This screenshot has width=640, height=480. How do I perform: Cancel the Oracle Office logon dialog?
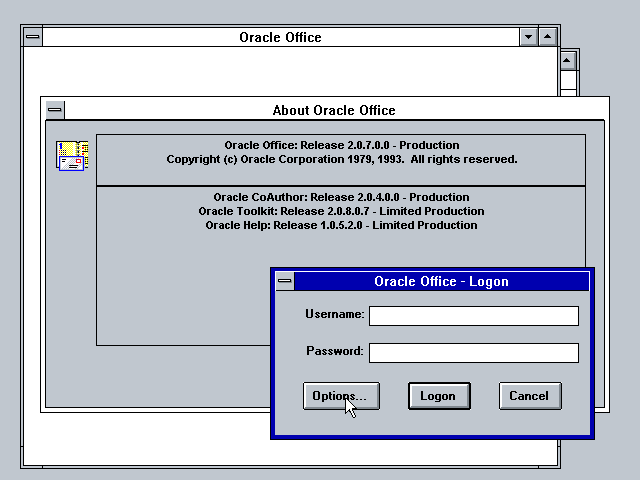click(530, 396)
